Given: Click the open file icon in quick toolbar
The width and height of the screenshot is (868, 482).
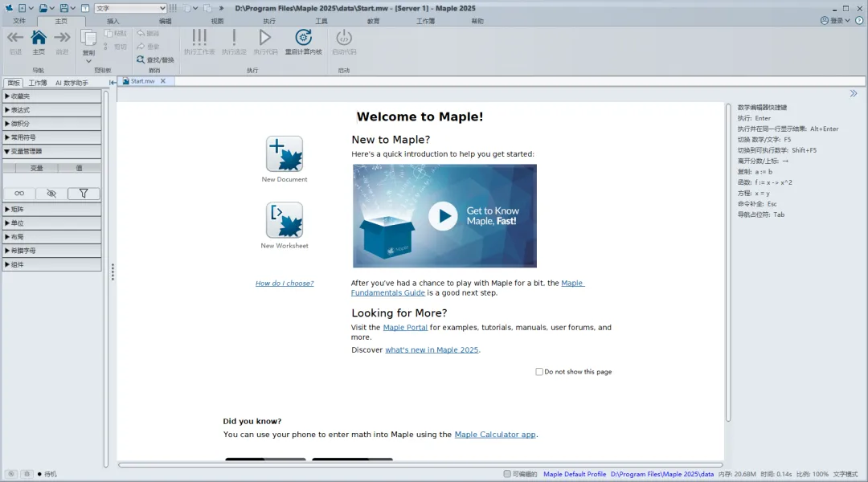Looking at the screenshot, I should point(43,8).
